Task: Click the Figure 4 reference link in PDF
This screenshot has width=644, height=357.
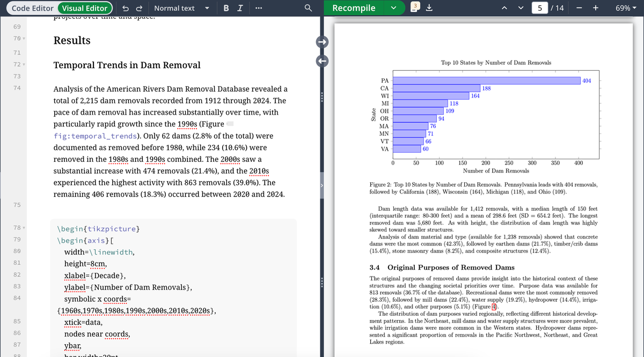Action: point(495,307)
